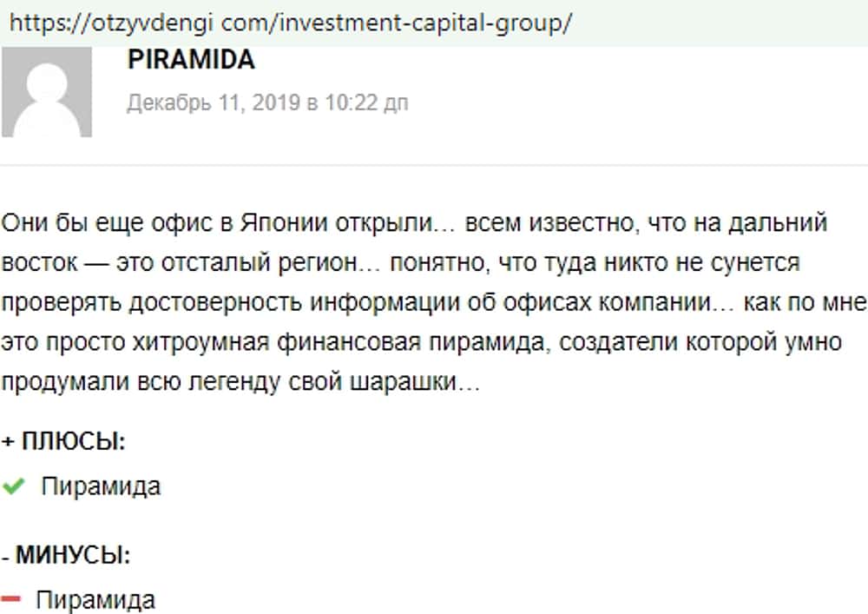This screenshot has width=868, height=614.
Task: Click the time 10:22 дп
Action: pos(366,102)
